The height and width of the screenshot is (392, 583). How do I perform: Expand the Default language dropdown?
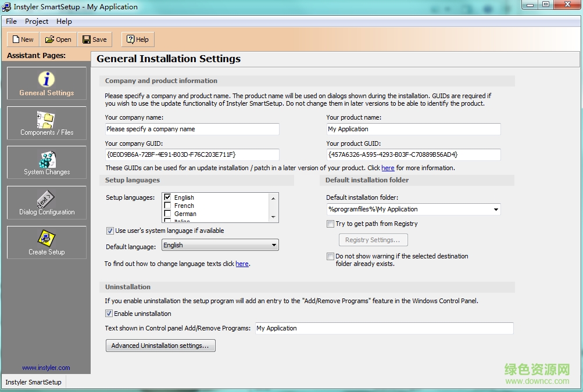(274, 245)
